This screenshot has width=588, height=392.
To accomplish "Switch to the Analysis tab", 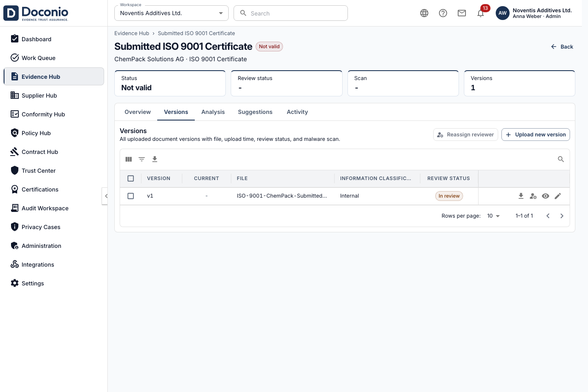I will (x=213, y=112).
